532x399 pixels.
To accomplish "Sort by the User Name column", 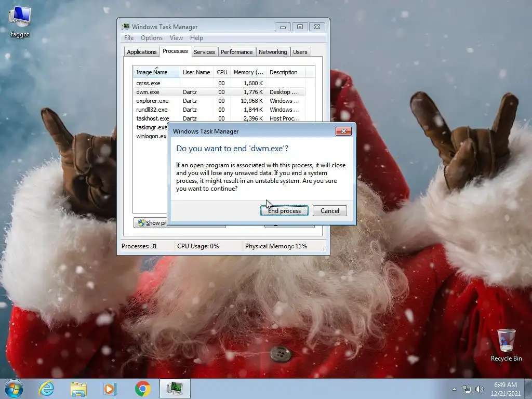I will point(196,72).
